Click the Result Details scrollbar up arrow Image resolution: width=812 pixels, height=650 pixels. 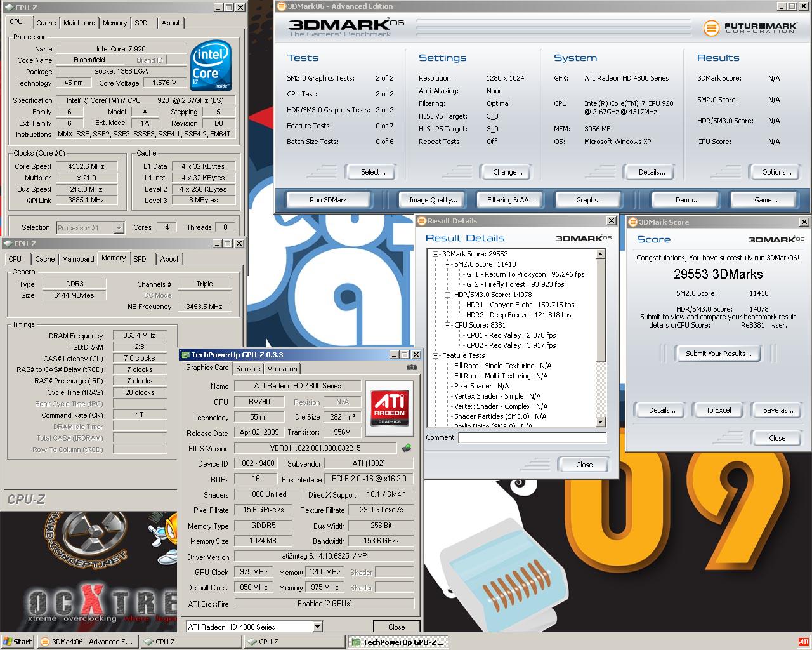coord(601,254)
